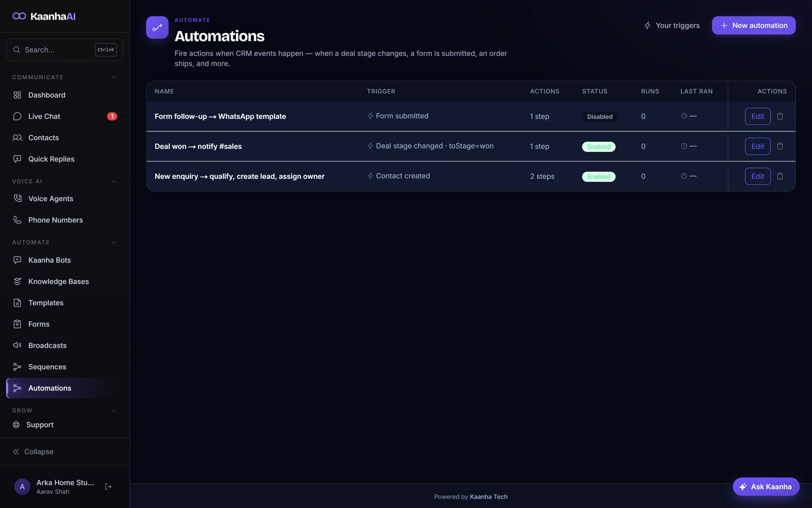Viewport: 812px width, 508px height.
Task: Open the Ask Kaanha assistant
Action: (766, 487)
